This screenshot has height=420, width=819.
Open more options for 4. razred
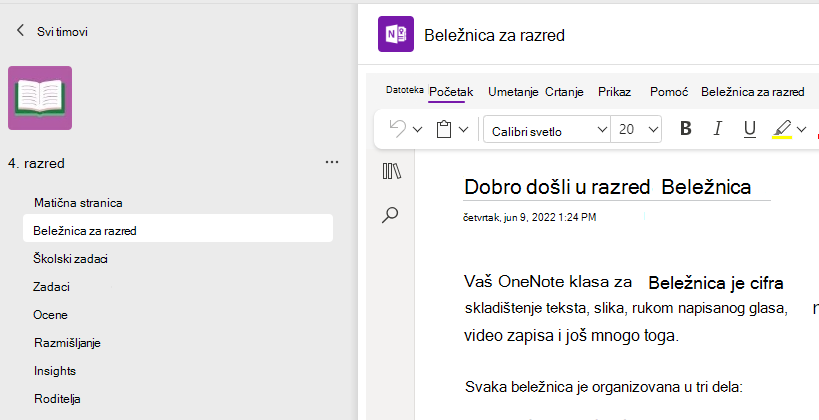(332, 162)
